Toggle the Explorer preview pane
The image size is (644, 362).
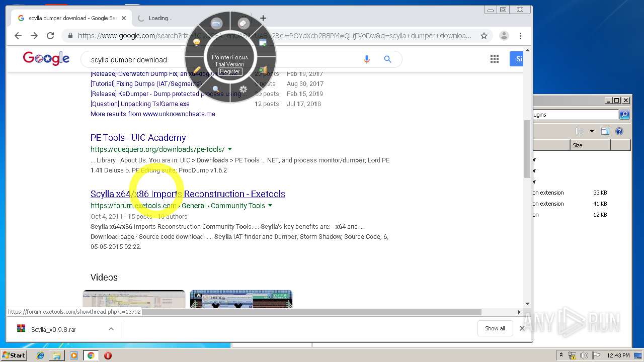pyautogui.click(x=605, y=131)
